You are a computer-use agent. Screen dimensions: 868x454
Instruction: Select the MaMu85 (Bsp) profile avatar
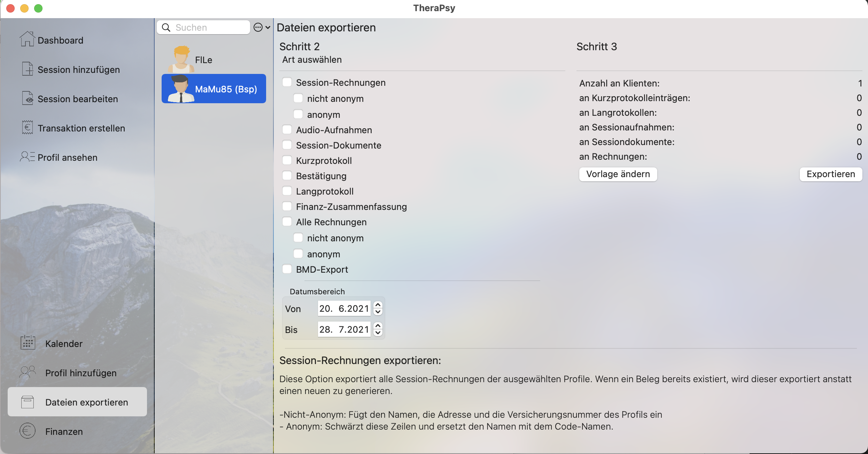click(181, 89)
